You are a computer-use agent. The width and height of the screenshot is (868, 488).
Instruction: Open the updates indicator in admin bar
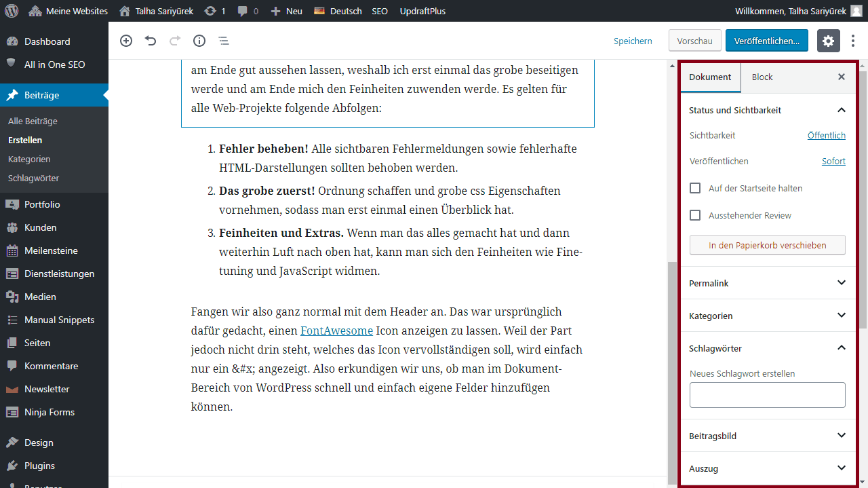(215, 11)
